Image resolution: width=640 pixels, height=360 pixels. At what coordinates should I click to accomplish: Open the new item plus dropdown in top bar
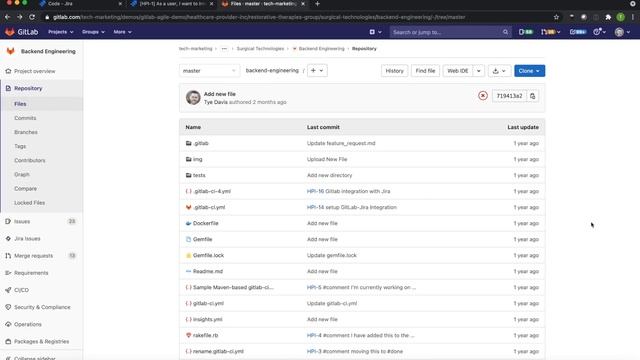coord(375,32)
